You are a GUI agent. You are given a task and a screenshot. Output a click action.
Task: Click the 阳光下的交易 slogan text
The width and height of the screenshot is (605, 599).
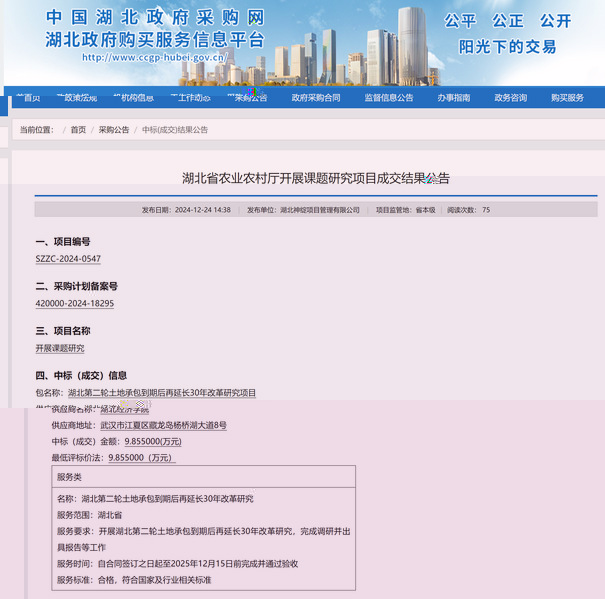(x=507, y=47)
